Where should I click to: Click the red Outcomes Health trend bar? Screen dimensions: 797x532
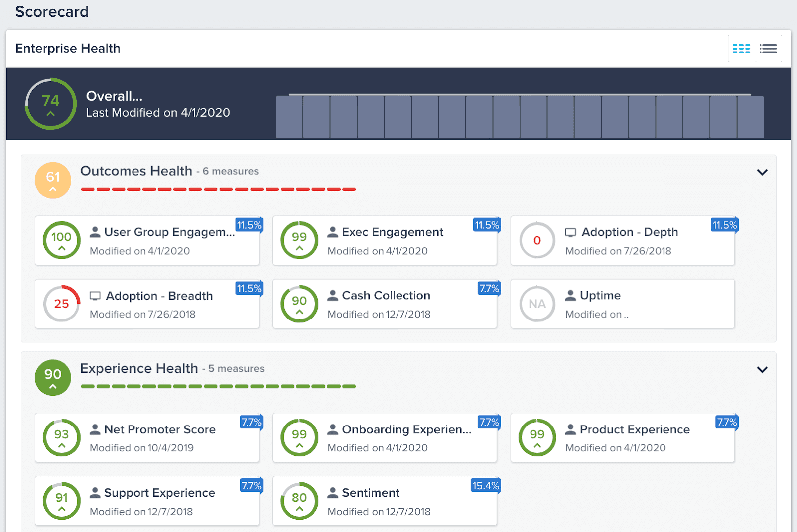(218, 189)
